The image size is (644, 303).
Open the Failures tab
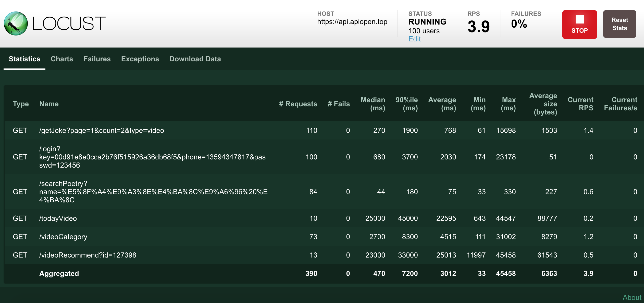click(97, 59)
